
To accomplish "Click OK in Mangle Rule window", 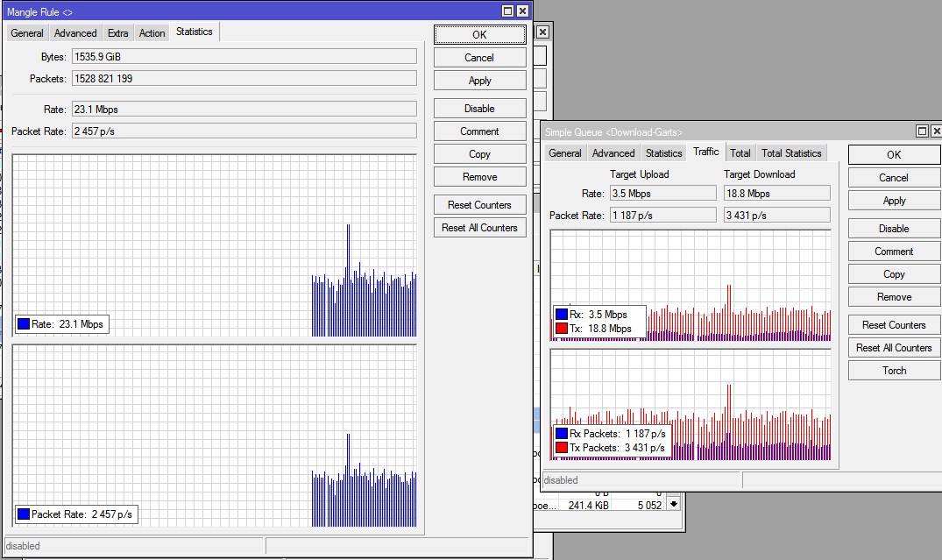I will (x=479, y=35).
